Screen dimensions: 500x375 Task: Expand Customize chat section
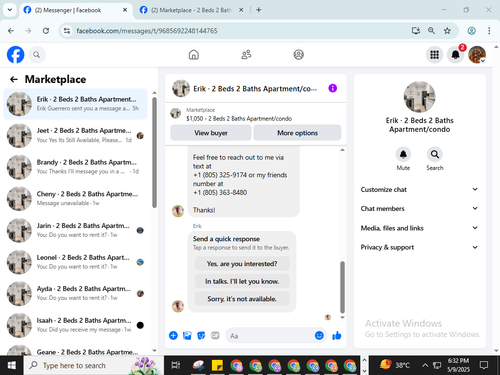point(419,190)
